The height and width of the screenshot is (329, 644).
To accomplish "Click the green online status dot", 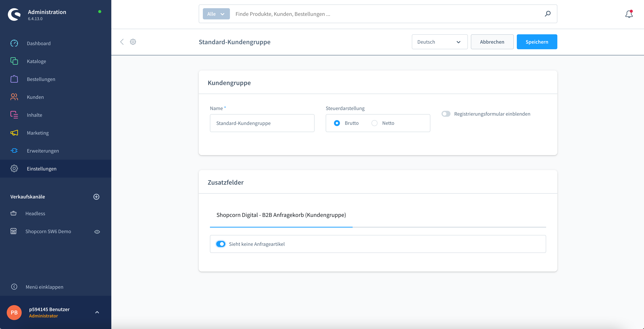I will coord(100,12).
